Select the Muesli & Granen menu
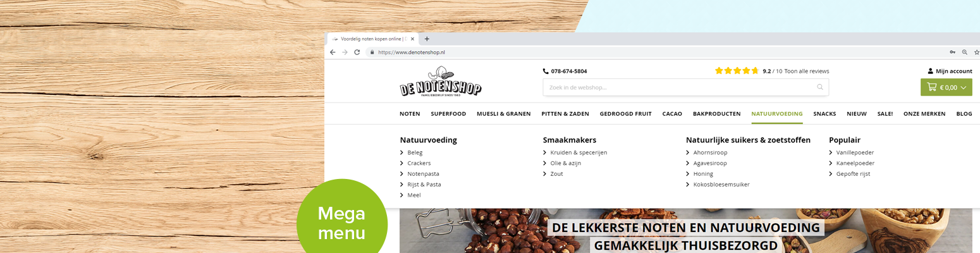 (x=503, y=114)
